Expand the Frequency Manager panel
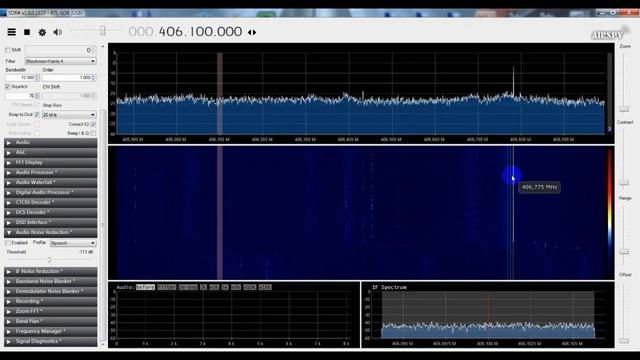The width and height of the screenshot is (640, 360). (51, 331)
